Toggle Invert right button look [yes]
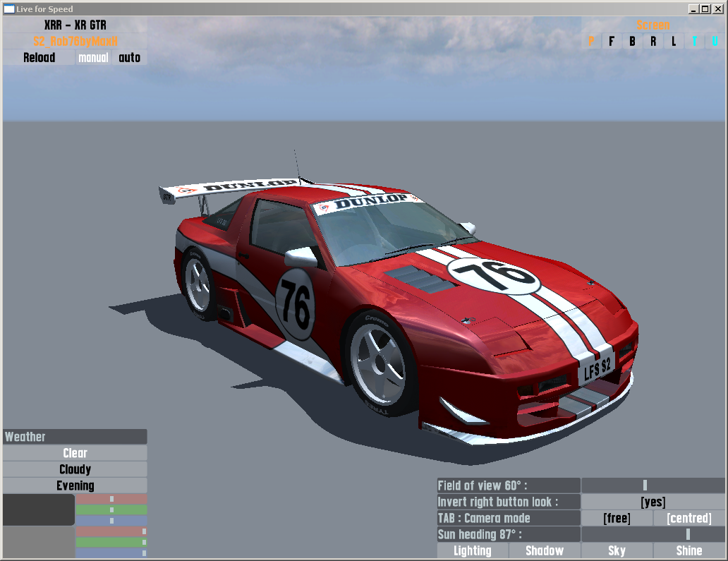Image resolution: width=728 pixels, height=561 pixels. tap(653, 502)
